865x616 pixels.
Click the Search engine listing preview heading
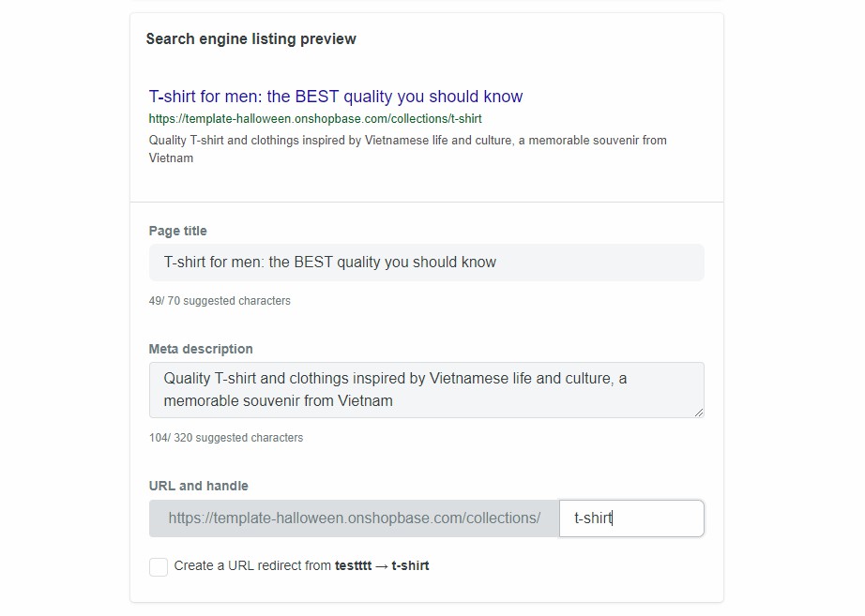[250, 38]
